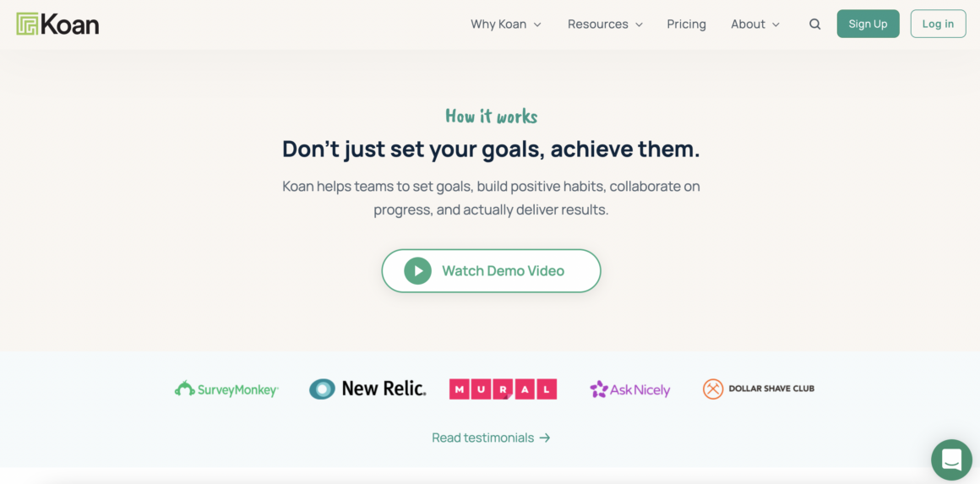Click the AskNicely logo
The height and width of the screenshot is (484, 980).
[x=630, y=389]
